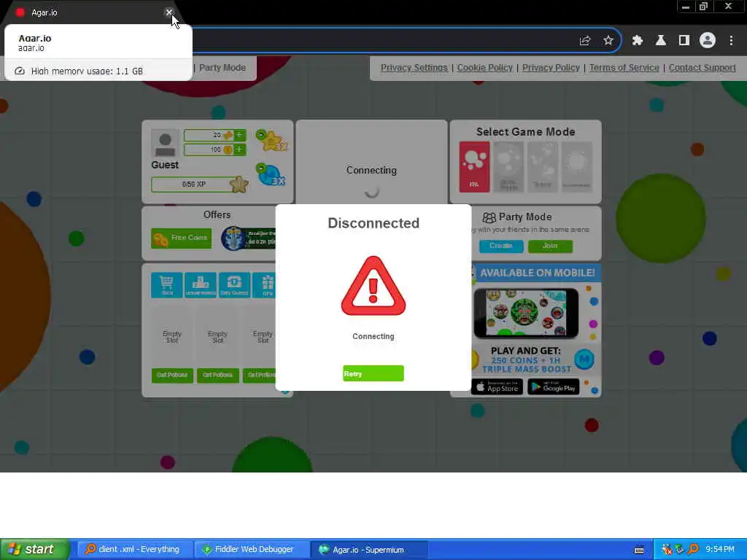Open the Privacy Settings link
747x560 pixels.
[414, 68]
